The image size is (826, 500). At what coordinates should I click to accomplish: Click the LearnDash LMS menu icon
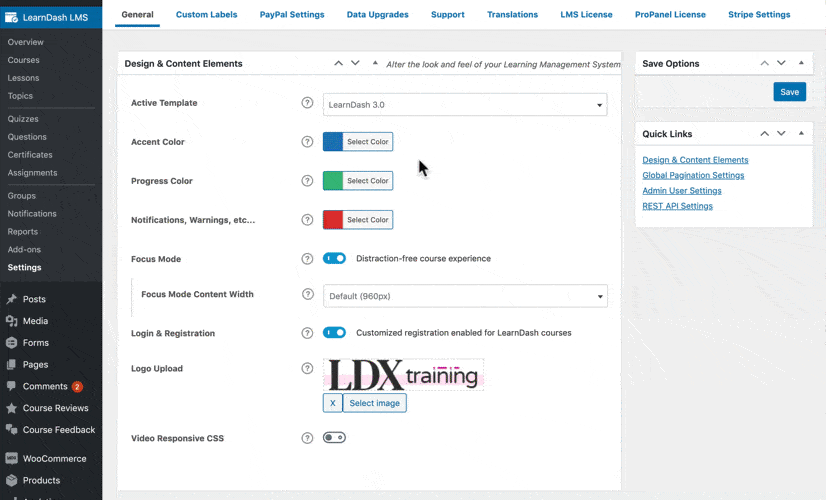(x=11, y=17)
